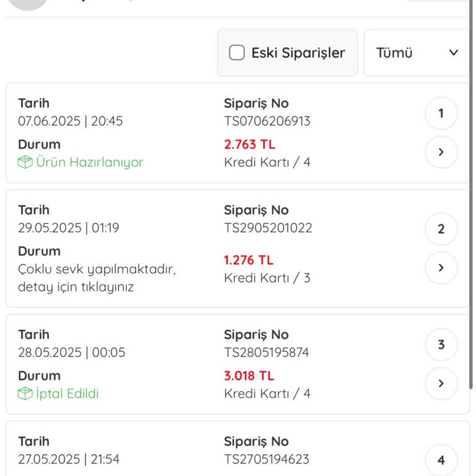Open the Tümü filter dropdown
This screenshot has height=476, width=476.
(416, 53)
